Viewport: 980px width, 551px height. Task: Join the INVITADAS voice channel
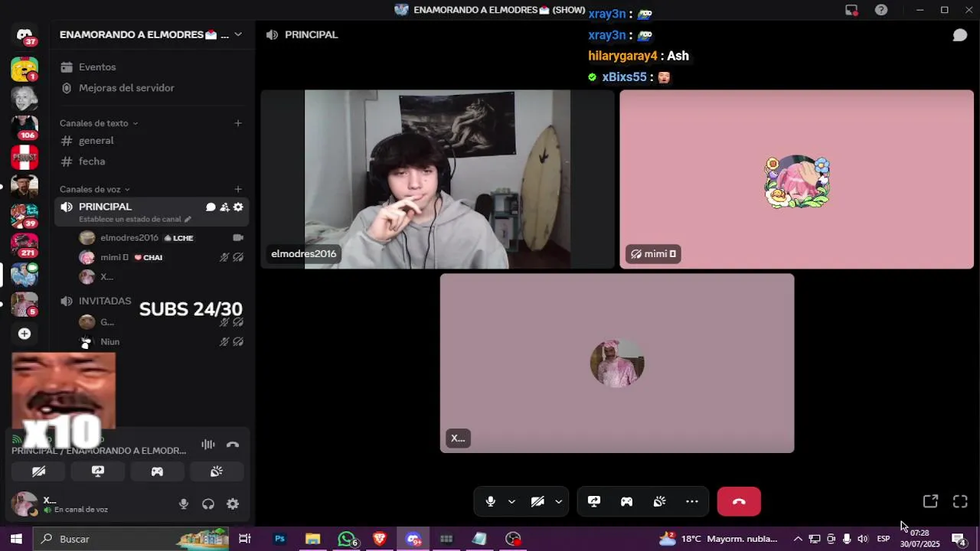tap(105, 301)
